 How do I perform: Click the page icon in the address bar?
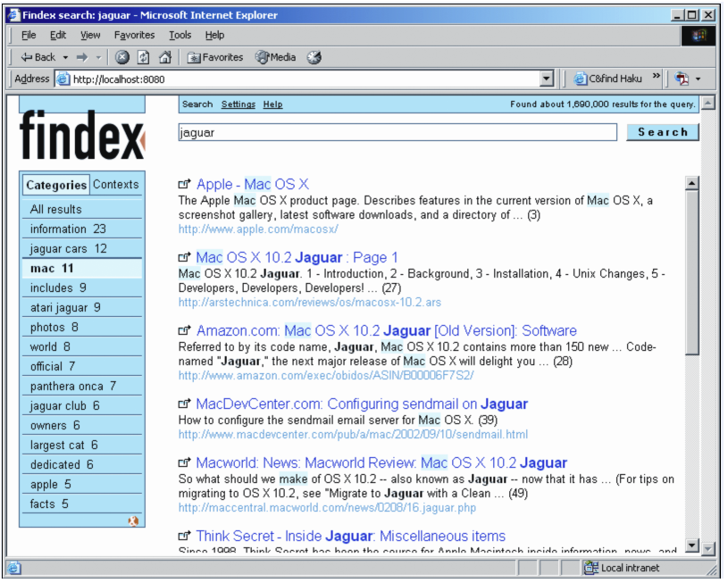(x=63, y=79)
